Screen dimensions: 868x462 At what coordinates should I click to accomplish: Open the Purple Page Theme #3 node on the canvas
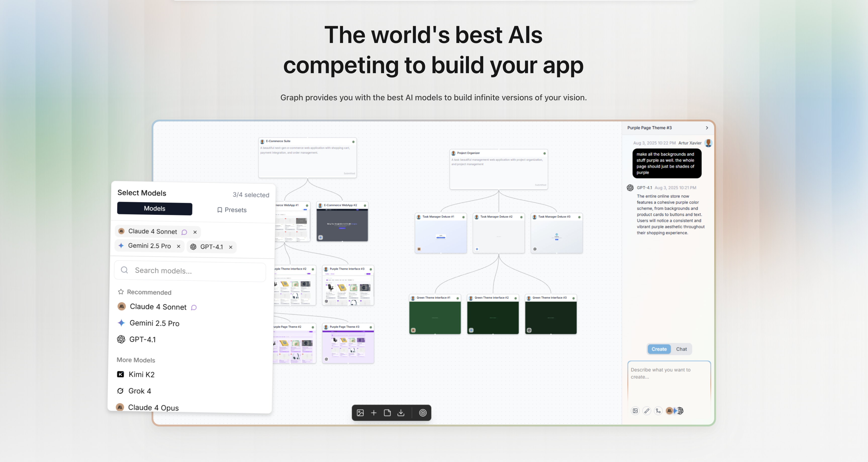(348, 343)
